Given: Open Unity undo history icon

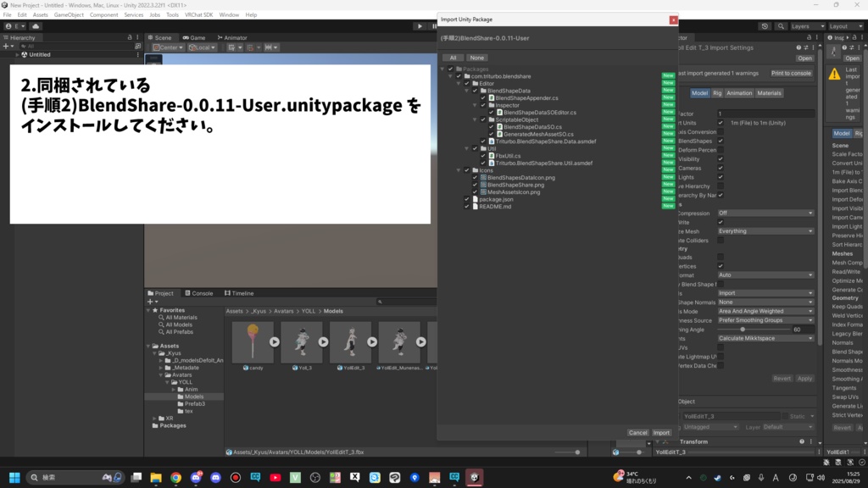Looking at the screenshot, I should 765,26.
